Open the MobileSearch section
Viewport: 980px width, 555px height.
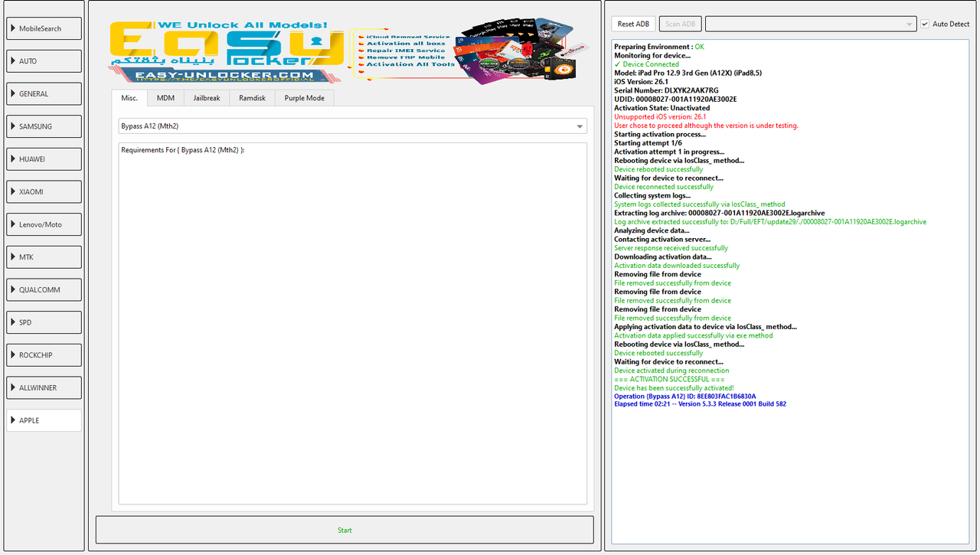click(x=44, y=28)
